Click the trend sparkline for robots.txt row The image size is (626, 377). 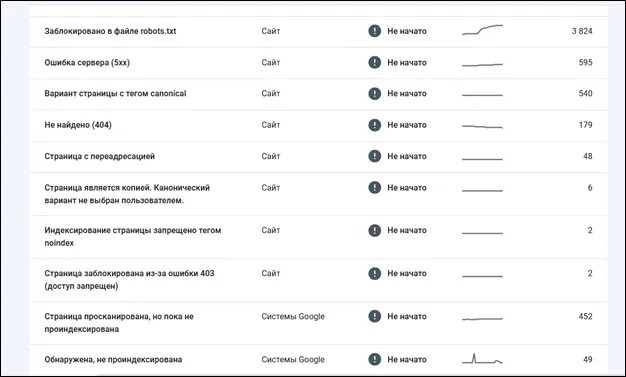point(482,30)
